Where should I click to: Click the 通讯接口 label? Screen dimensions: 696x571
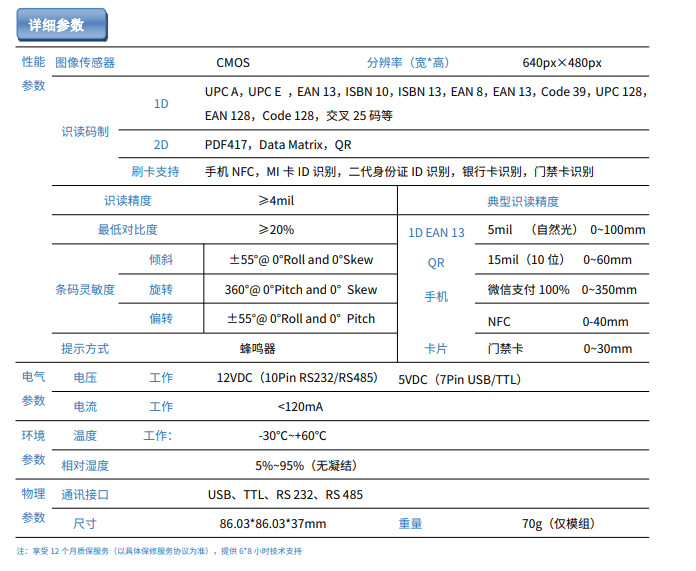pyautogui.click(x=85, y=495)
